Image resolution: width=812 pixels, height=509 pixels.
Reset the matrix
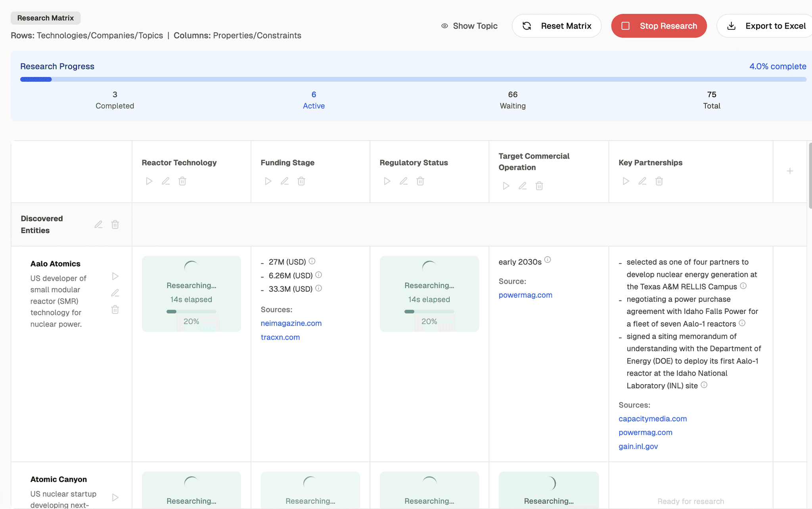click(556, 26)
